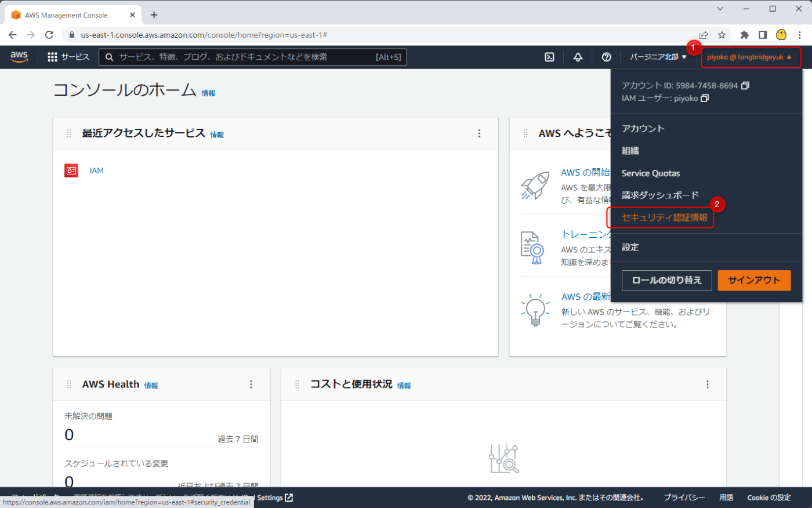This screenshot has width=812, height=508.
Task: Open the サービス grid menu
Action: pos(68,57)
